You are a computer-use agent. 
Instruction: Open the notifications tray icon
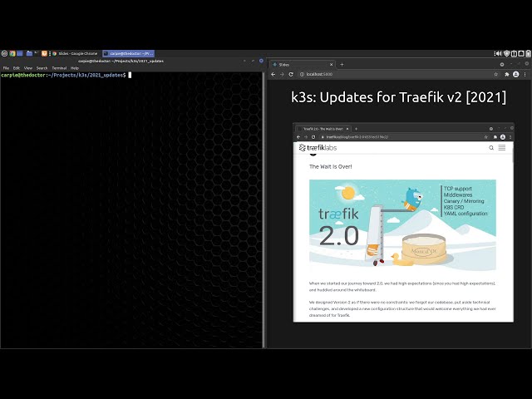(x=521, y=53)
